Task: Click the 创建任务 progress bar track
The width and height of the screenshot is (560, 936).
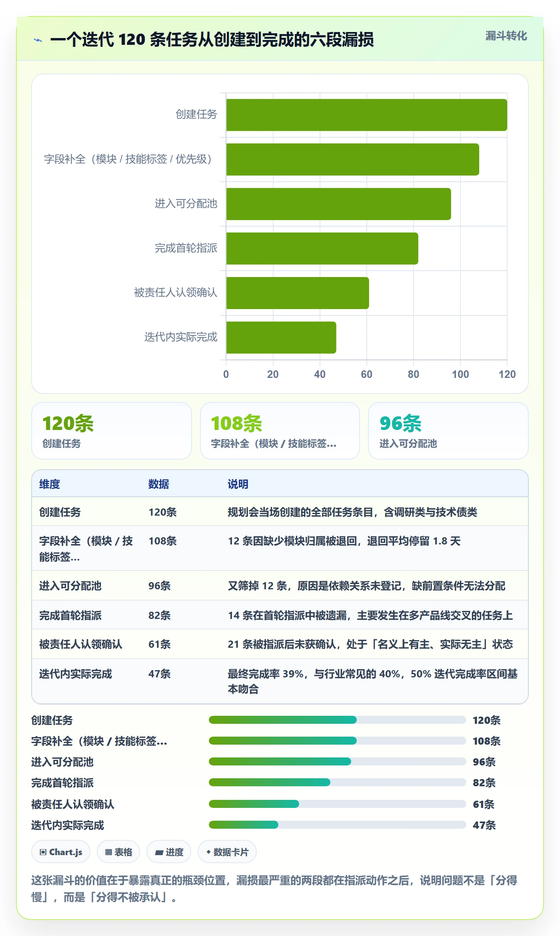Action: pyautogui.click(x=337, y=720)
